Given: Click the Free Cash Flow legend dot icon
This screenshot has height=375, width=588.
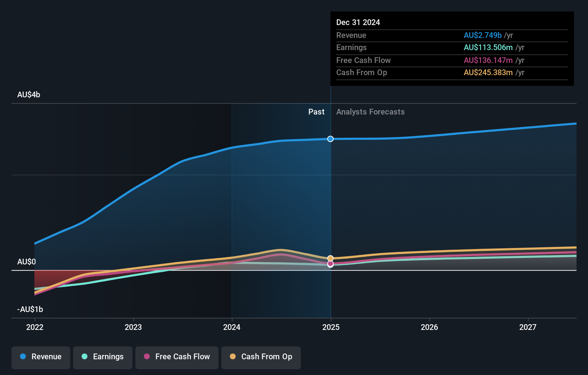Looking at the screenshot, I should pyautogui.click(x=147, y=357).
